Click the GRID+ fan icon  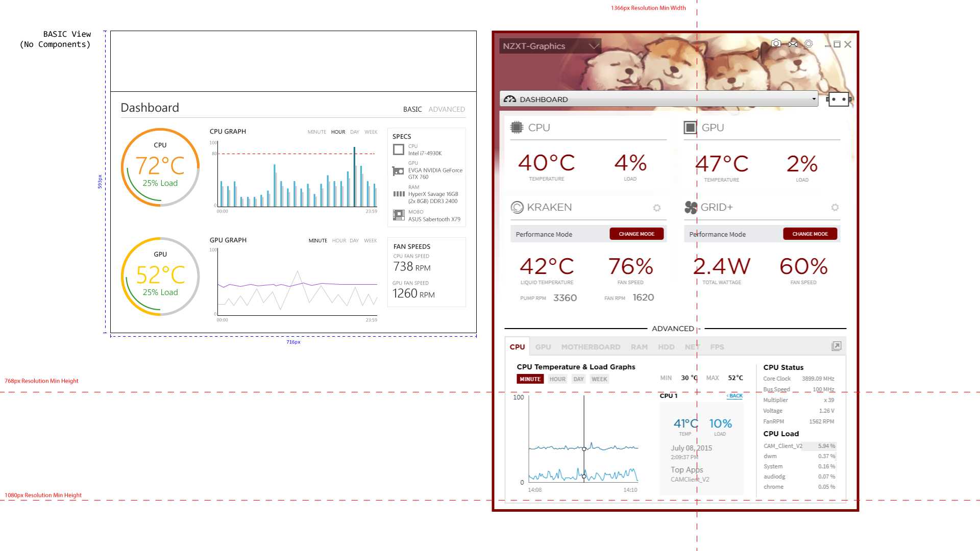[x=691, y=207]
